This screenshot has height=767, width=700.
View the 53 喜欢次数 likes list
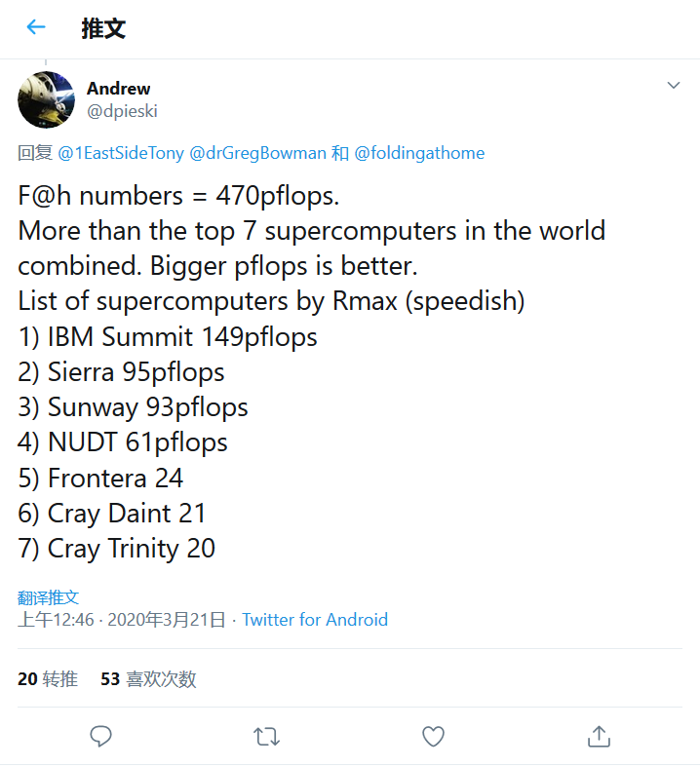click(148, 679)
